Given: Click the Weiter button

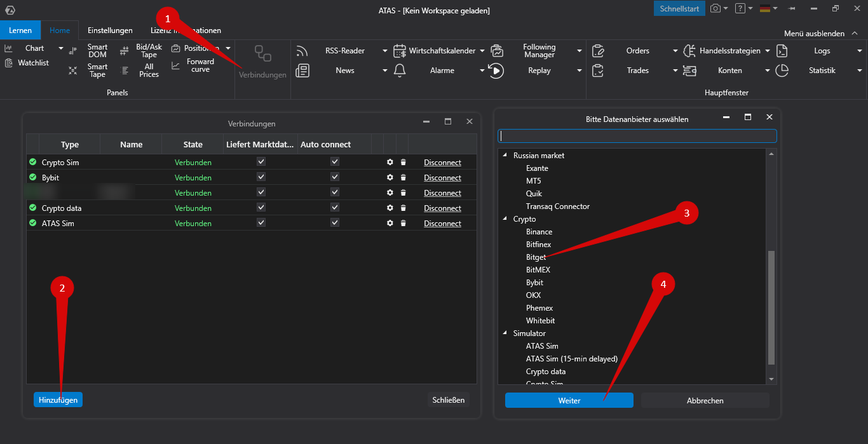Looking at the screenshot, I should tap(569, 400).
